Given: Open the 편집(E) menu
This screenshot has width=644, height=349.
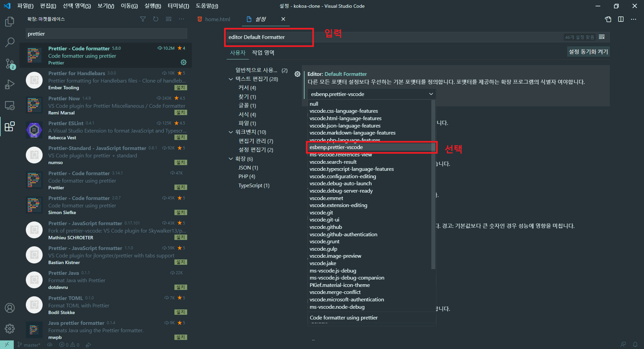Looking at the screenshot, I should (48, 6).
